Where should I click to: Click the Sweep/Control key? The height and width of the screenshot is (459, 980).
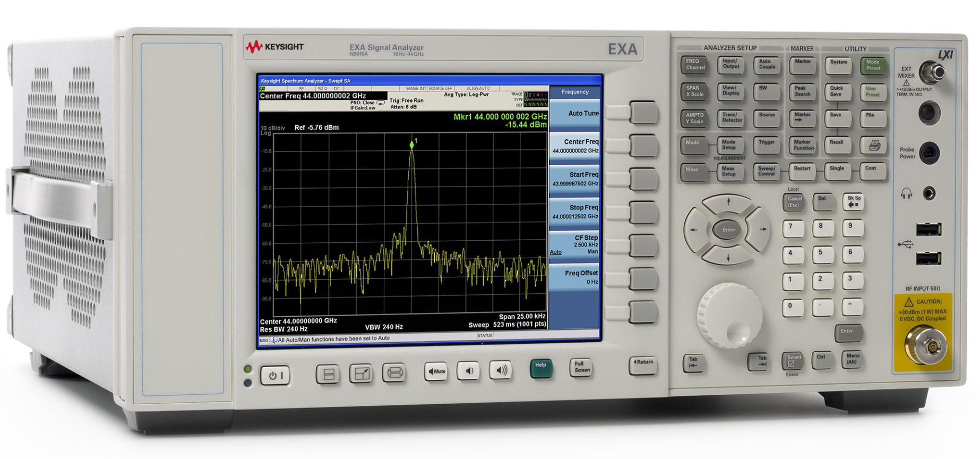click(766, 172)
